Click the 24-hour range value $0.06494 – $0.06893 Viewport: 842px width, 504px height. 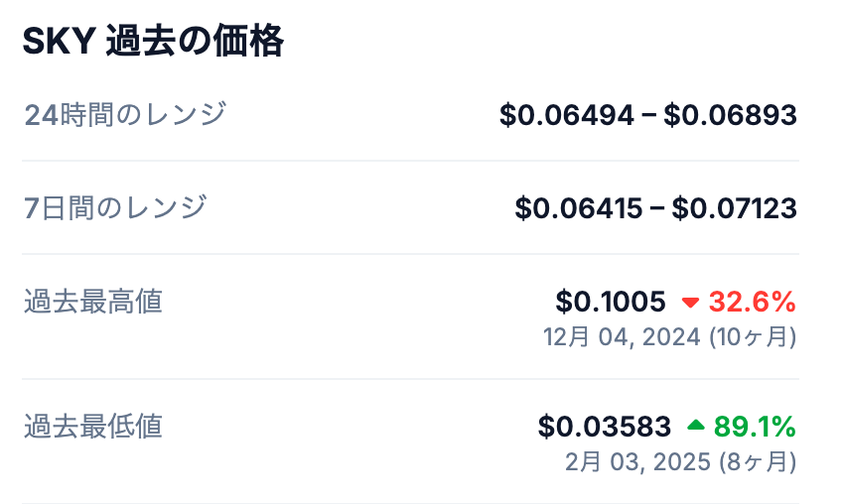pos(647,116)
